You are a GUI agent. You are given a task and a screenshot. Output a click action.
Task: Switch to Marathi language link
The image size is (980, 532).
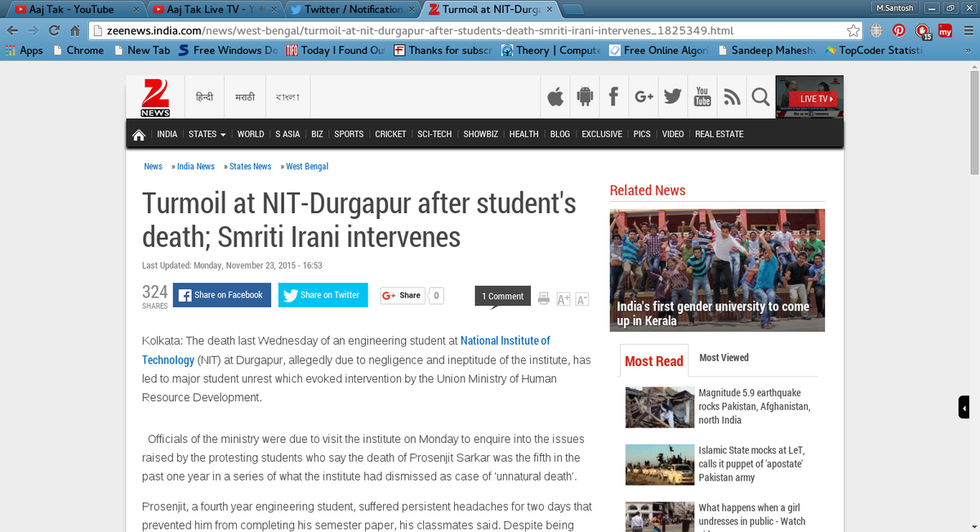pos(244,97)
